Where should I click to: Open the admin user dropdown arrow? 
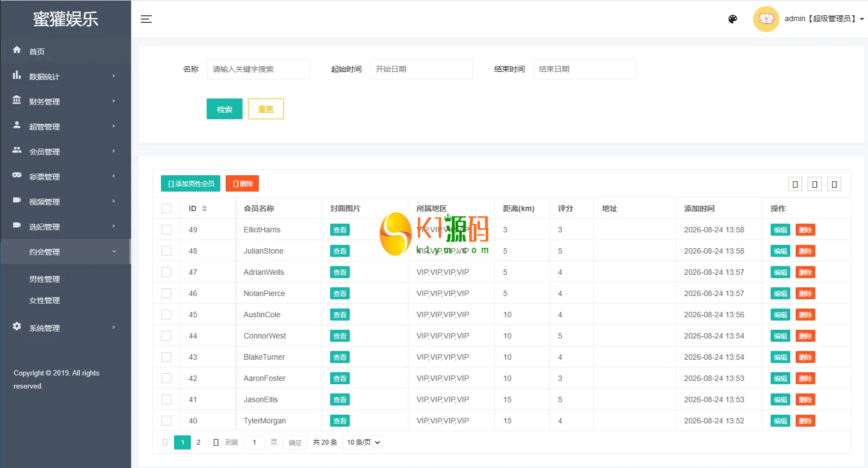pyautogui.click(x=862, y=19)
